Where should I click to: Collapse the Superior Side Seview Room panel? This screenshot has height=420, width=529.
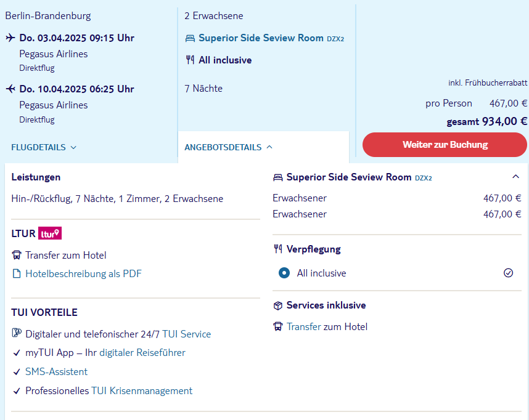click(515, 177)
